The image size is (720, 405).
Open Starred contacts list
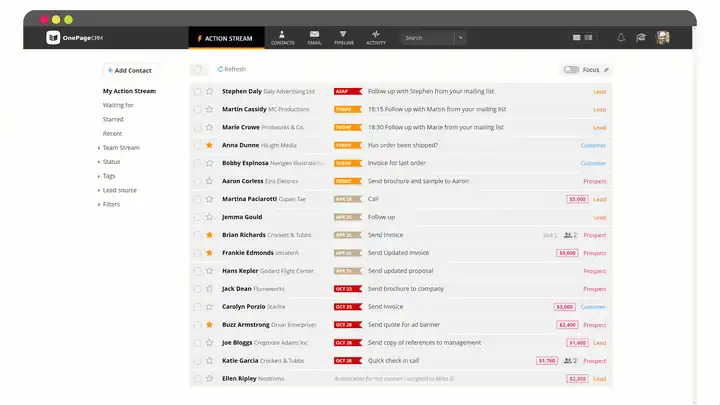click(x=113, y=119)
